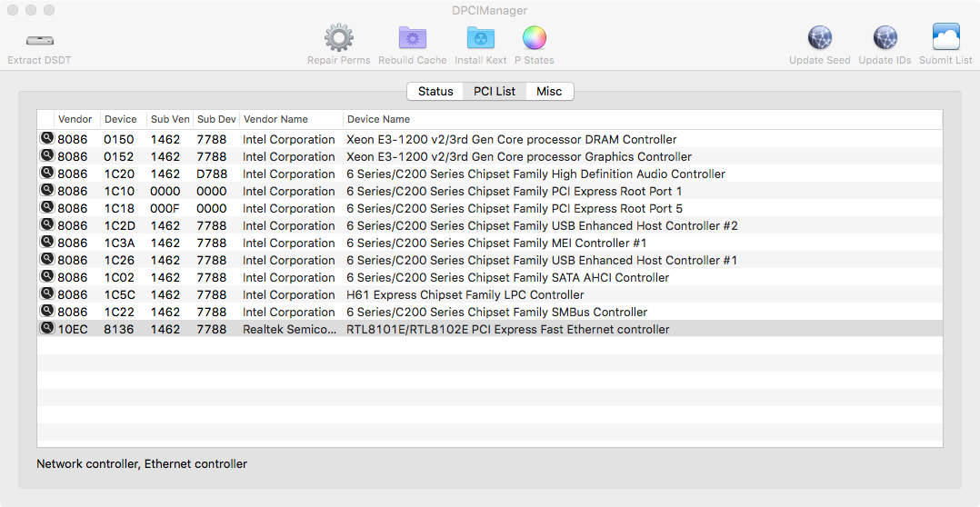Screen dimensions: 980x507
Task: Click device ID cell 0152
Action: click(119, 156)
